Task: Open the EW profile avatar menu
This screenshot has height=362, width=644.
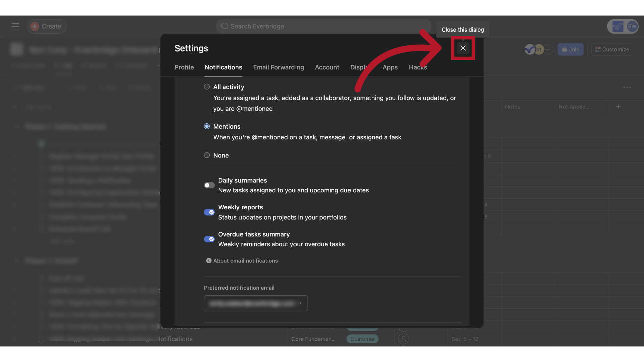Action: 632,26
